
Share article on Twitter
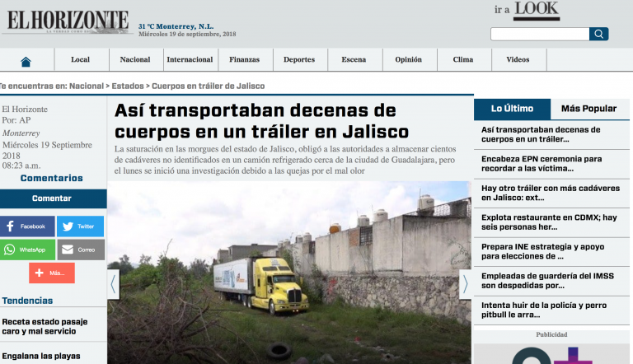tap(80, 226)
